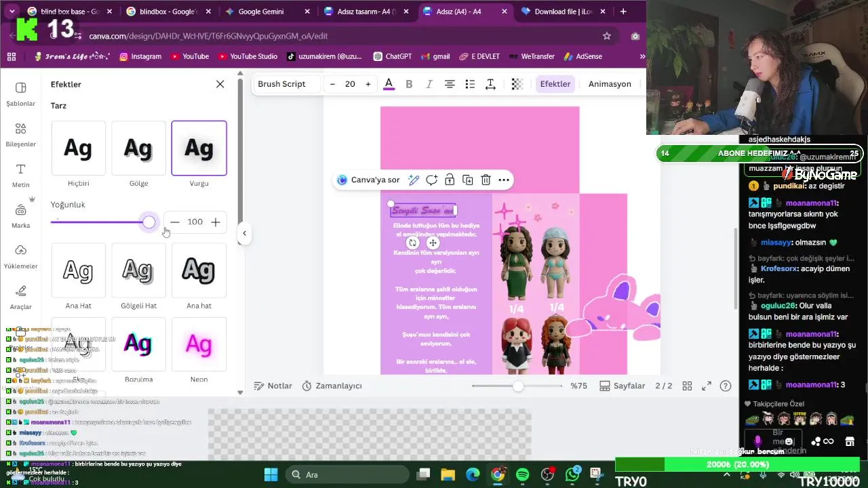868x488 pixels.
Task: Lock the selected text element
Action: pyautogui.click(x=450, y=180)
